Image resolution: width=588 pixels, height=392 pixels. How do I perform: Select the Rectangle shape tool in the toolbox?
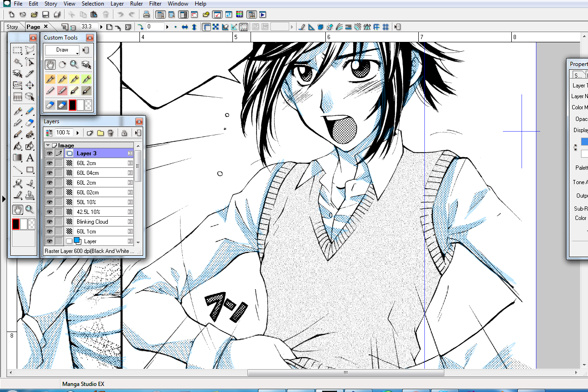pyautogui.click(x=30, y=170)
